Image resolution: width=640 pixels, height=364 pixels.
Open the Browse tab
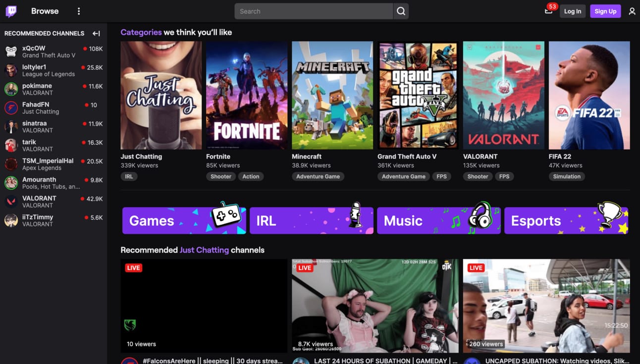45,11
